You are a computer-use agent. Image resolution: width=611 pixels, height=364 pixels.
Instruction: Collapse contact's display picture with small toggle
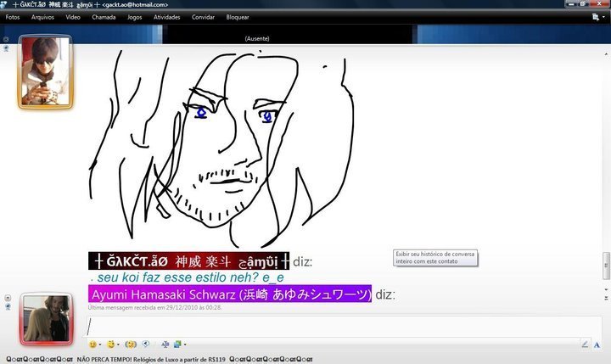[x=7, y=39]
